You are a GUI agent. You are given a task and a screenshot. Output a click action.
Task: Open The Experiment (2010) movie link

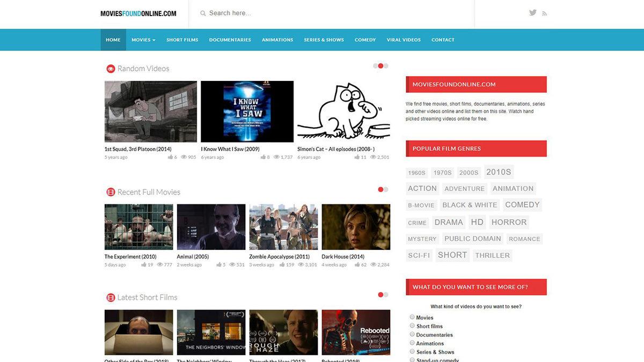130,256
